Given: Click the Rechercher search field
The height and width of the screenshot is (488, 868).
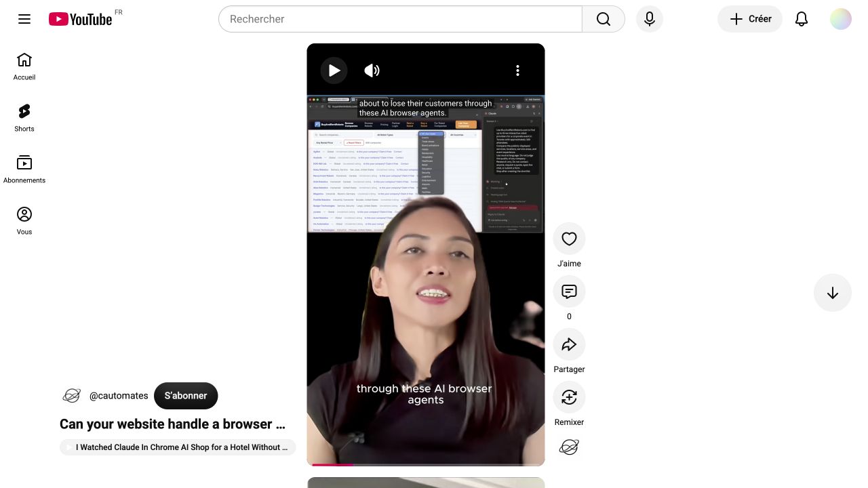Looking at the screenshot, I should (x=400, y=19).
